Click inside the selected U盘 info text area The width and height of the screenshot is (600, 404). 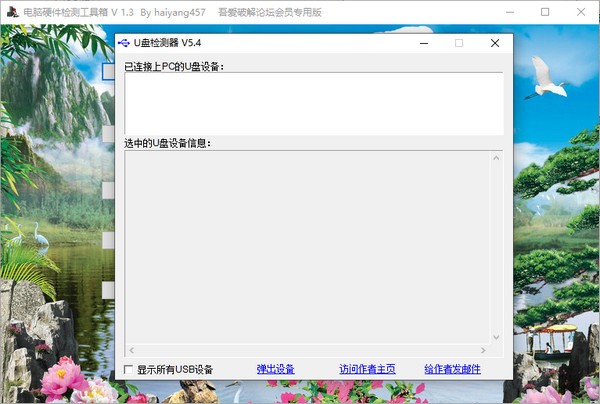coord(308,248)
